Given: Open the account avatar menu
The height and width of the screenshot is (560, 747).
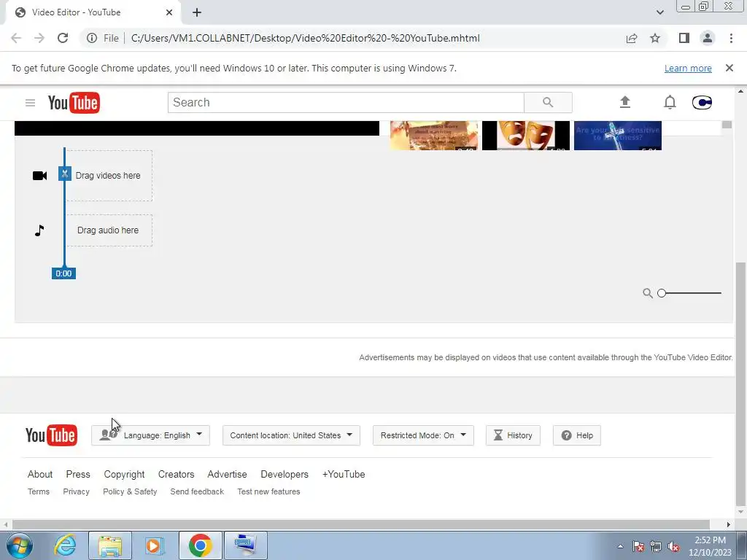Looking at the screenshot, I should click(x=702, y=102).
